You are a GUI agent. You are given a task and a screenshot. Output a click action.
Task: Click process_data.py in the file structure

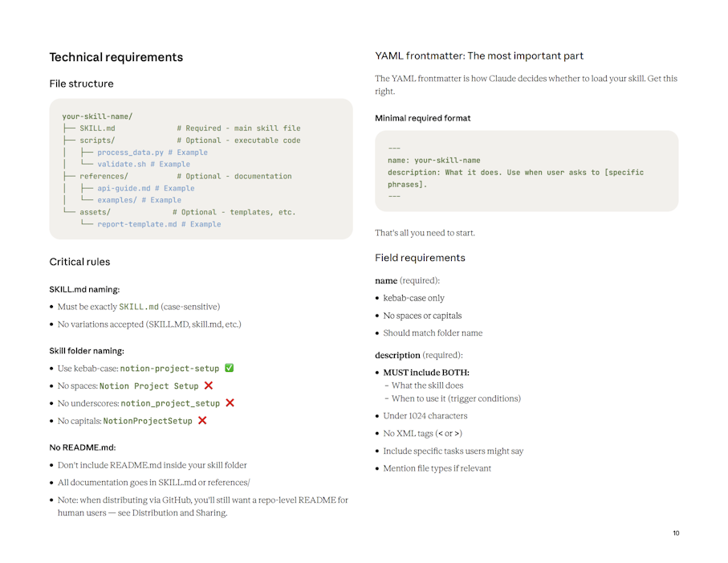point(130,153)
